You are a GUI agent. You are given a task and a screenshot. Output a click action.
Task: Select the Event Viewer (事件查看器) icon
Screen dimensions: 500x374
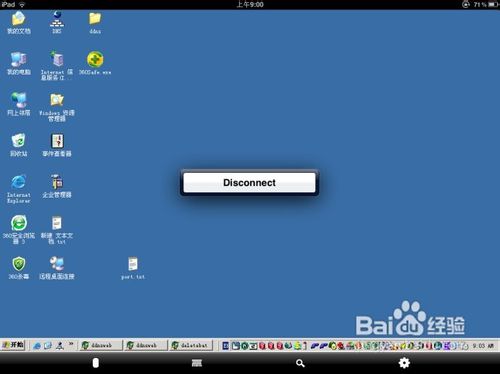[x=57, y=145]
